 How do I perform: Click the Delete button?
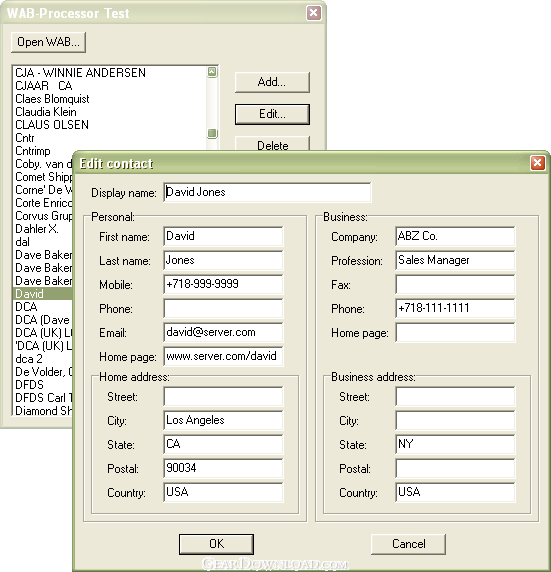tap(272, 143)
